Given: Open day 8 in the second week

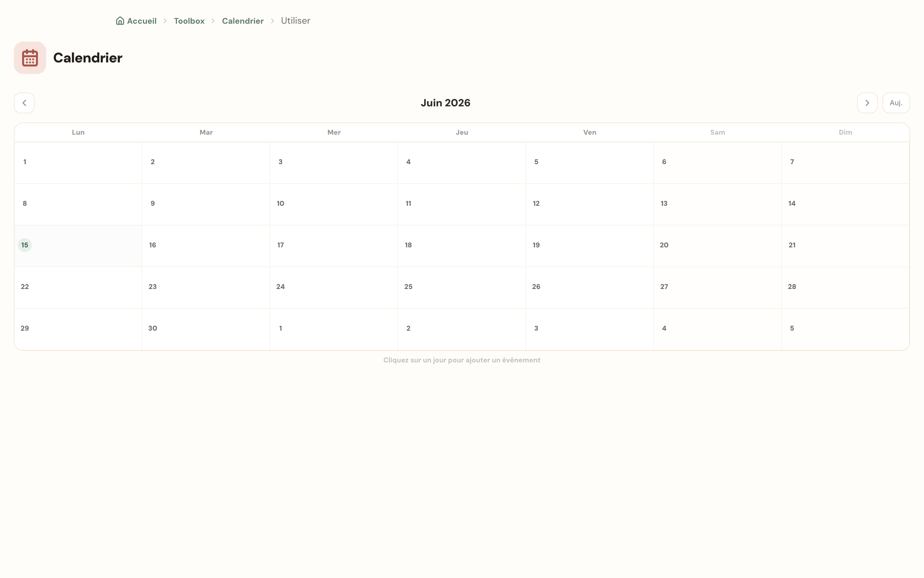Looking at the screenshot, I should [78, 205].
